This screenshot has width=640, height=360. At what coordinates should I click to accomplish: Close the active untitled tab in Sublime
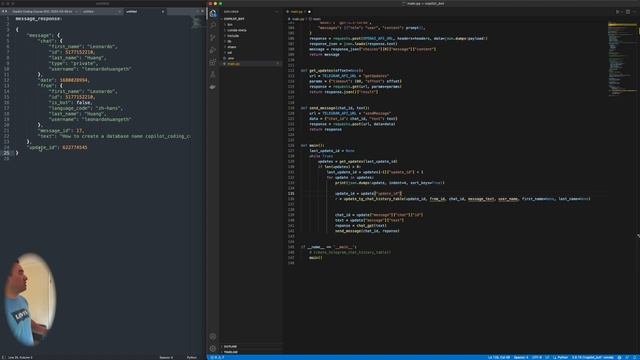[x=163, y=11]
